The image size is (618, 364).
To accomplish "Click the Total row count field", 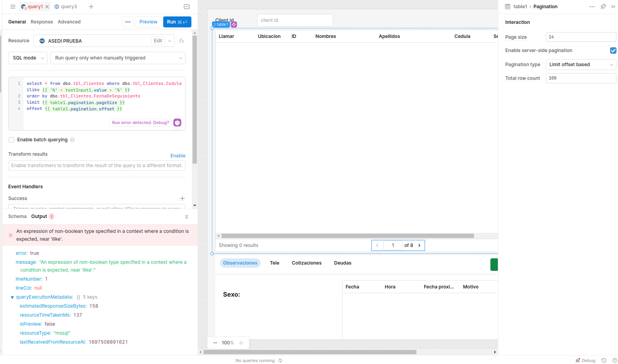I will pyautogui.click(x=581, y=78).
